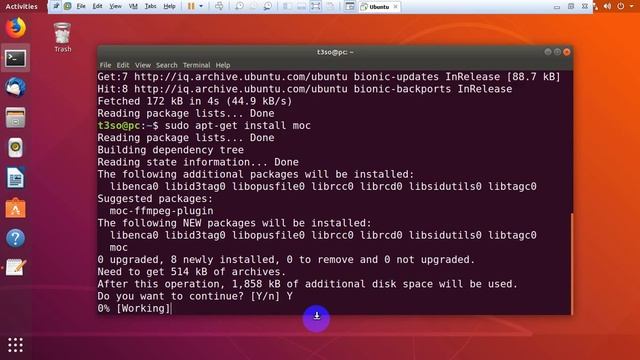
Task: Open the terminal Search menu
Action: (x=167, y=65)
